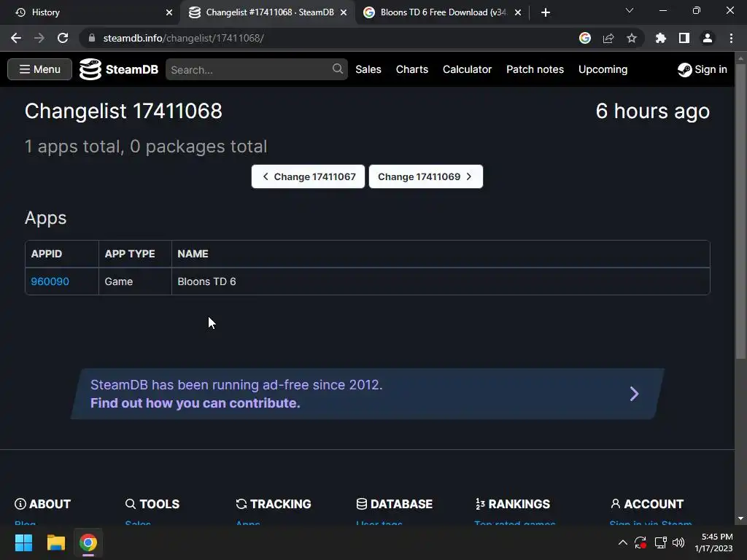This screenshot has width=747, height=560.
Task: Switch to the History tab
Action: 90,12
